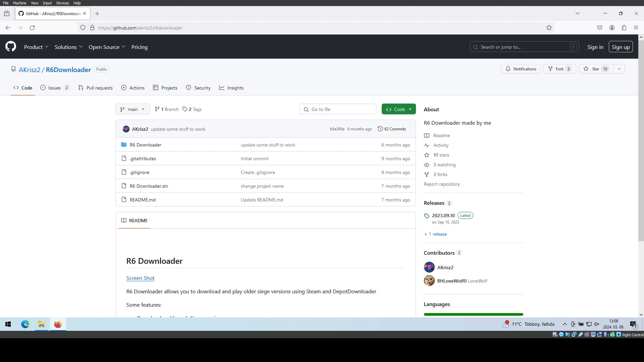Click the Fork button
The width and height of the screenshot is (644, 362).
[x=560, y=69]
